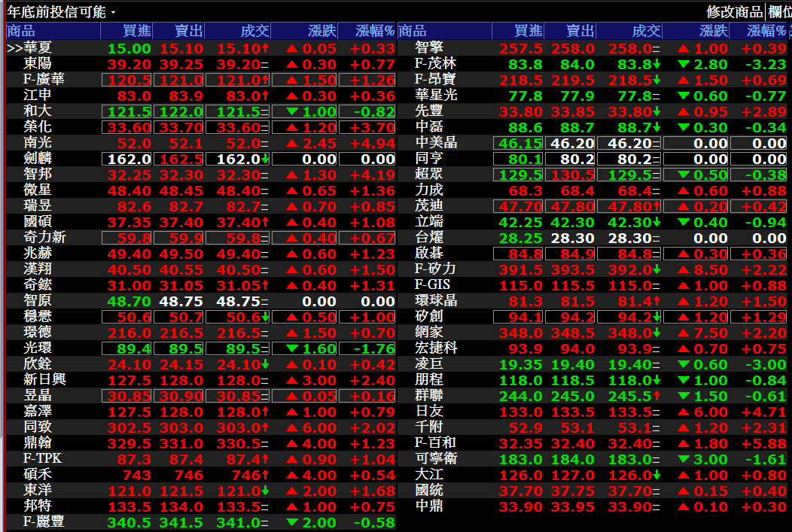Click the 修改商品 button
Screen dimensions: 792x532
point(734,12)
